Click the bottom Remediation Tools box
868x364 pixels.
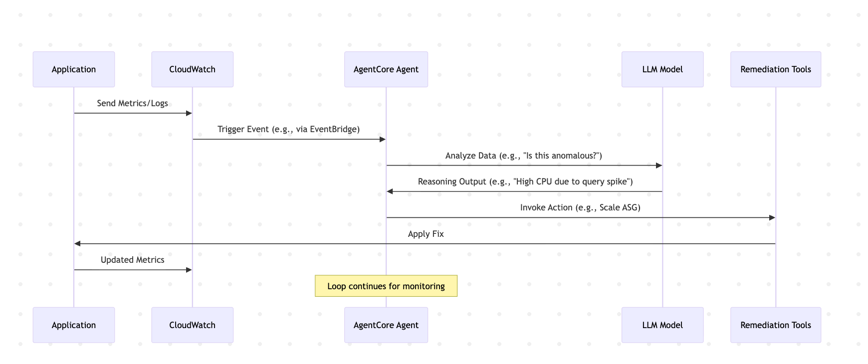coord(776,325)
